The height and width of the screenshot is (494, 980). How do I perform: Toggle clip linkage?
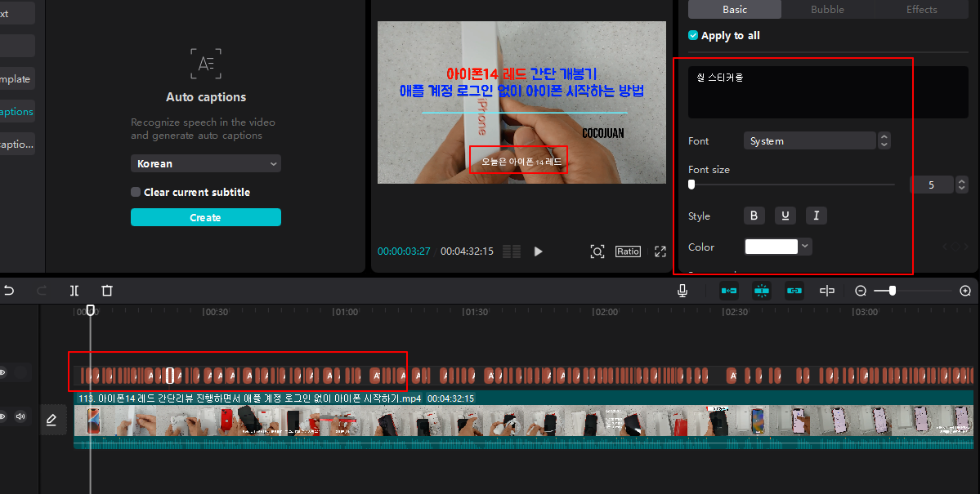(x=794, y=291)
